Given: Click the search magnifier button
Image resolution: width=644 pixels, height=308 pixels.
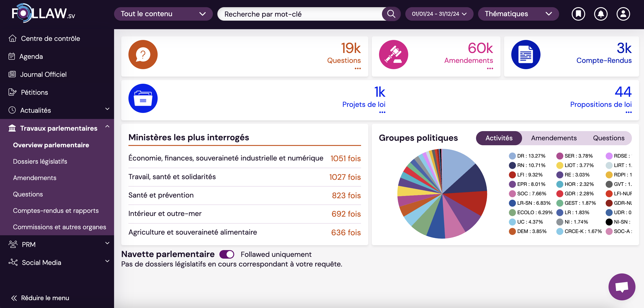Looking at the screenshot, I should [391, 14].
